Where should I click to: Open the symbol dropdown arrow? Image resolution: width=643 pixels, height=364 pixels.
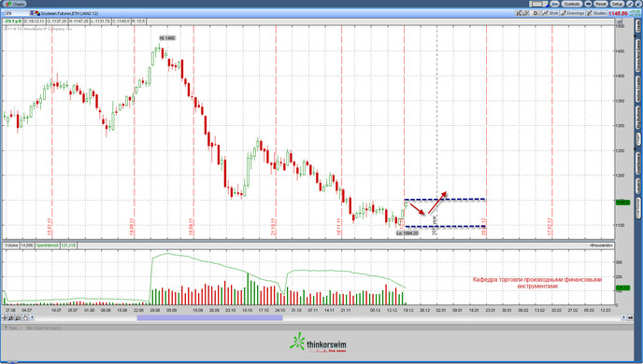click(32, 13)
